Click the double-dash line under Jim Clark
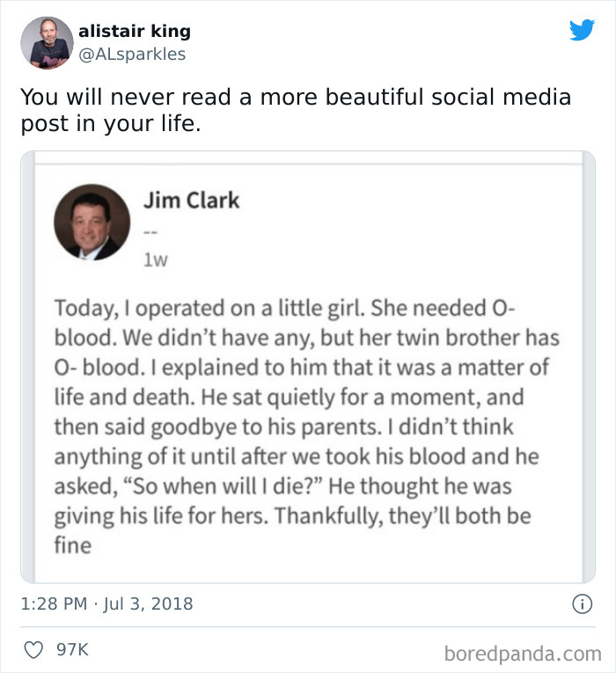 click(x=150, y=233)
